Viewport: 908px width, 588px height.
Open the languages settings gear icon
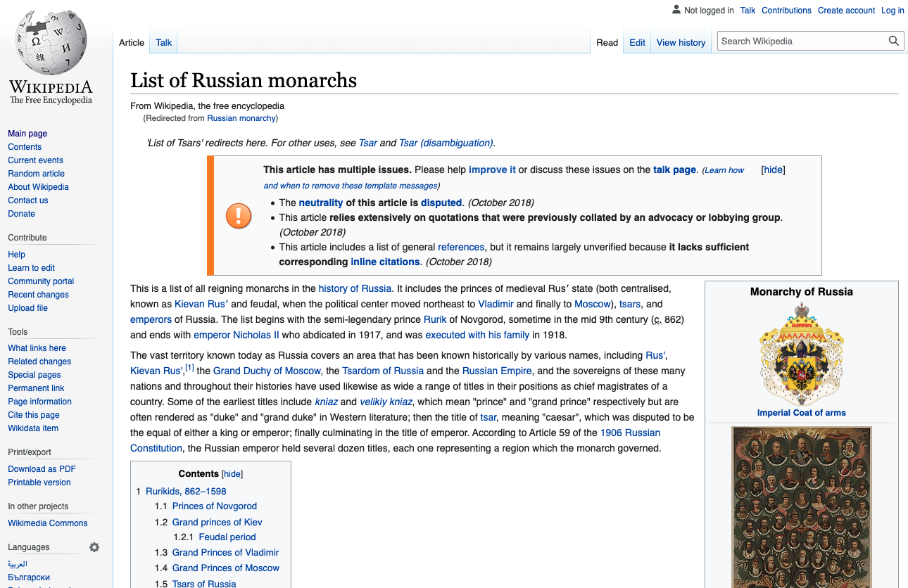tap(94, 547)
